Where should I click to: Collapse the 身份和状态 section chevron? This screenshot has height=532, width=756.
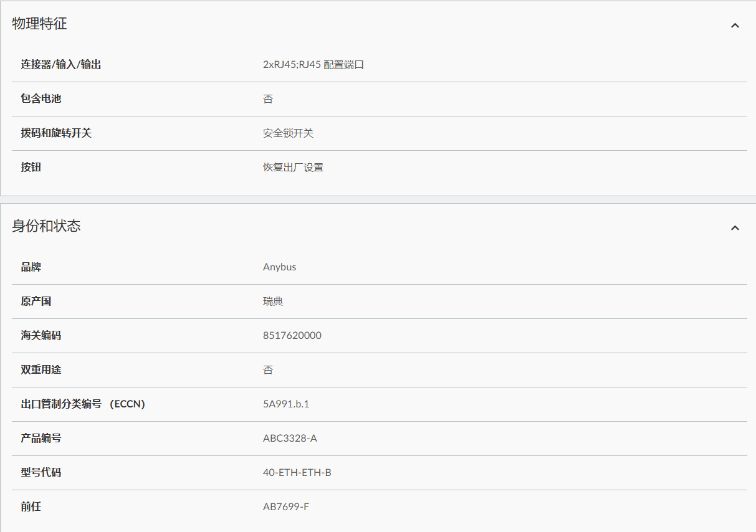point(735,228)
